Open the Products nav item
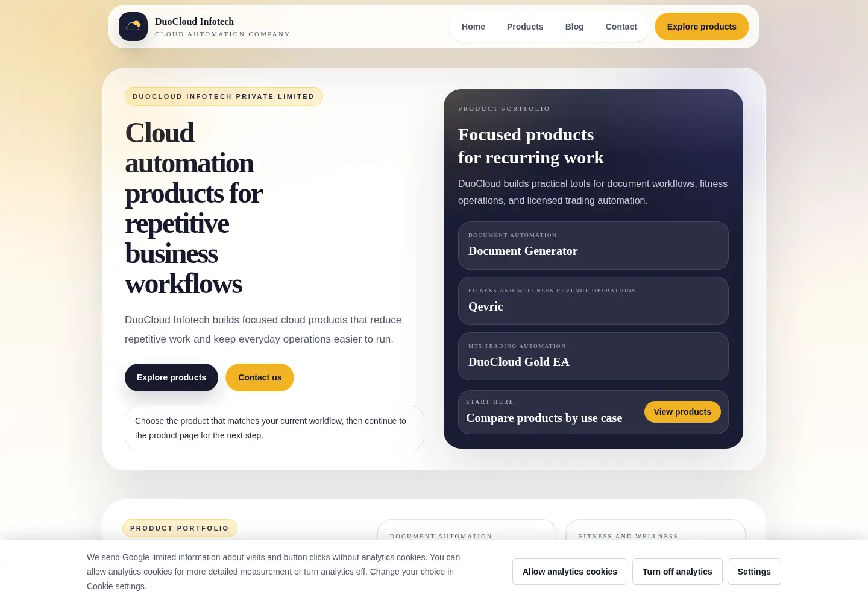The image size is (868, 603). coord(525,27)
